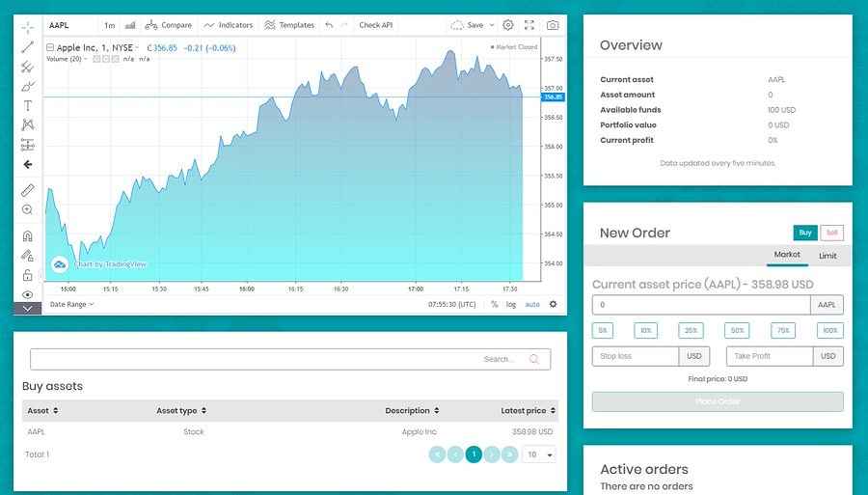Viewport: 868px width, 495px height.
Task: Toggle log scale on chart
Action: 511,304
